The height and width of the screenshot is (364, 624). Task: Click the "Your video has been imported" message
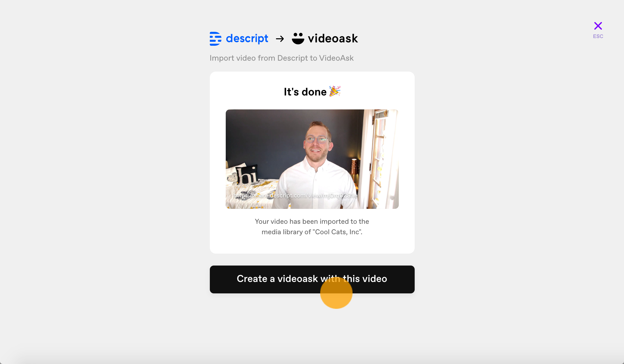click(312, 227)
